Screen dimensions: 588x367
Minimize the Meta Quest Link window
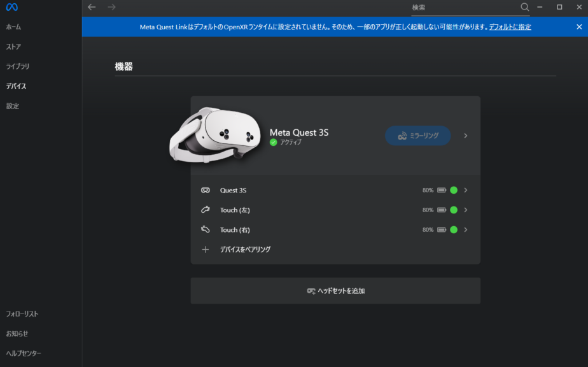point(540,7)
